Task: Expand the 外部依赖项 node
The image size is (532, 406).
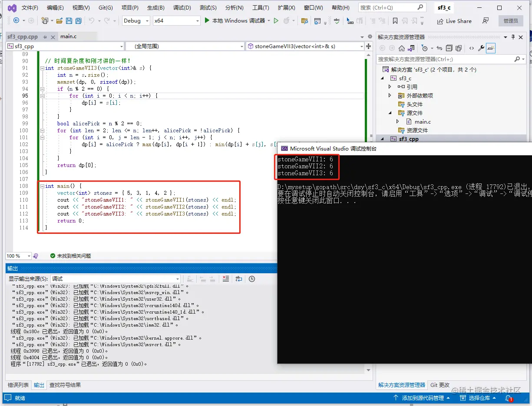Action: click(390, 95)
